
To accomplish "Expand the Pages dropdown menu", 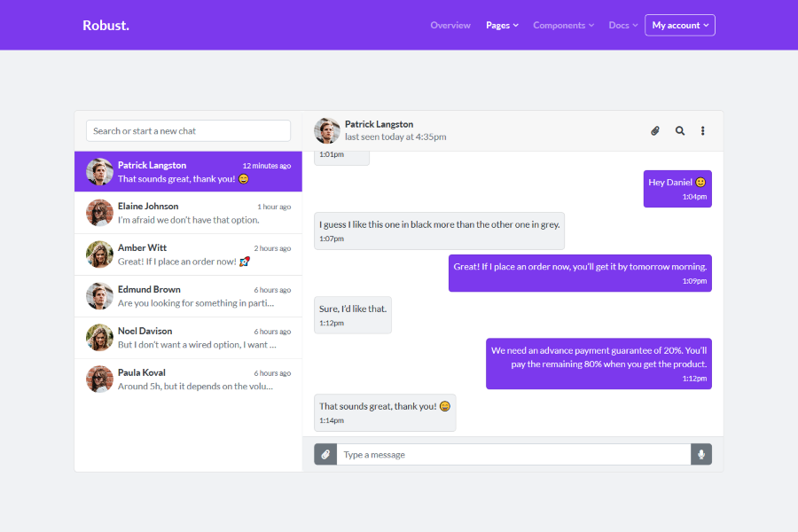I will 502,26.
